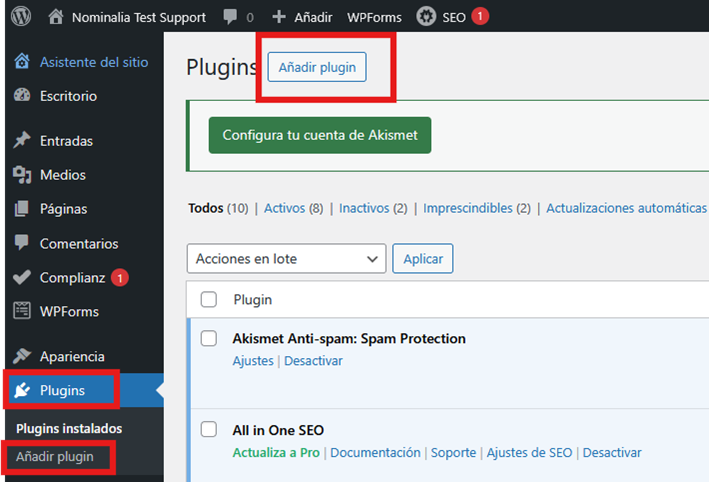Open Ajustes de SEO link
The height and width of the screenshot is (482, 709).
pyautogui.click(x=529, y=453)
